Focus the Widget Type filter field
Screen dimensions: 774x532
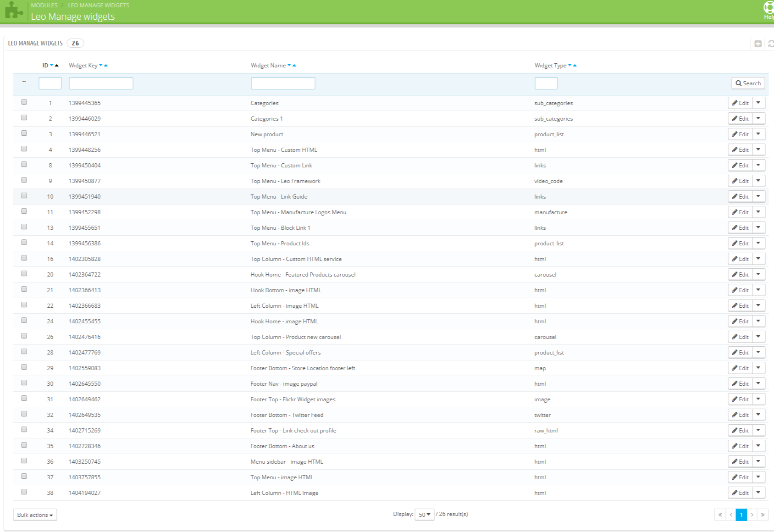tap(546, 83)
